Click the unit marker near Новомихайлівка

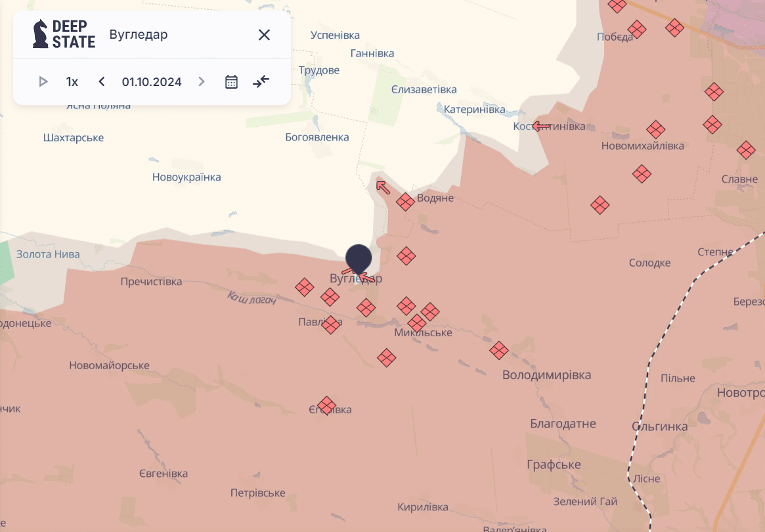pyautogui.click(x=656, y=130)
